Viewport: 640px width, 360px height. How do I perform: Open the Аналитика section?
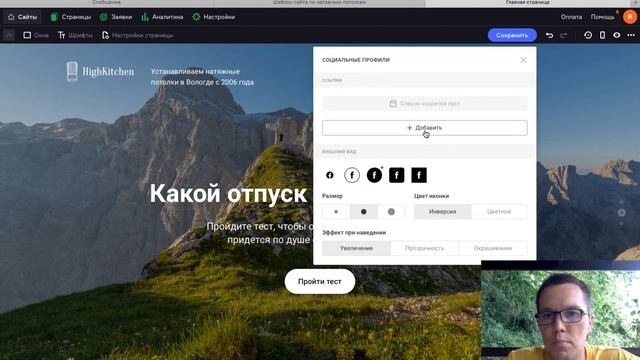162,17
